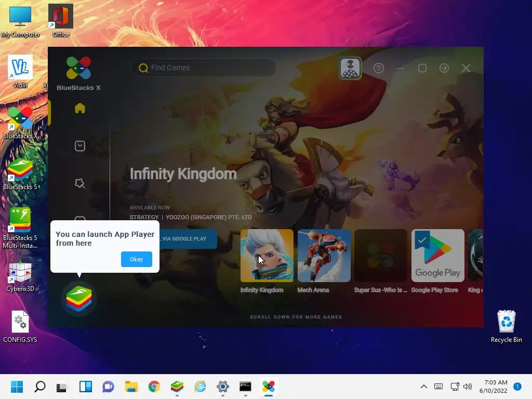532x399 pixels.
Task: Open BlueStacks 5 desktop shortcut
Action: (20, 174)
